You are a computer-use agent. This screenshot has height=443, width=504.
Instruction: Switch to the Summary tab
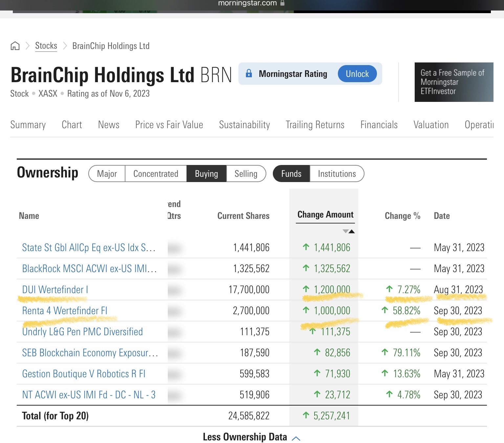click(28, 125)
